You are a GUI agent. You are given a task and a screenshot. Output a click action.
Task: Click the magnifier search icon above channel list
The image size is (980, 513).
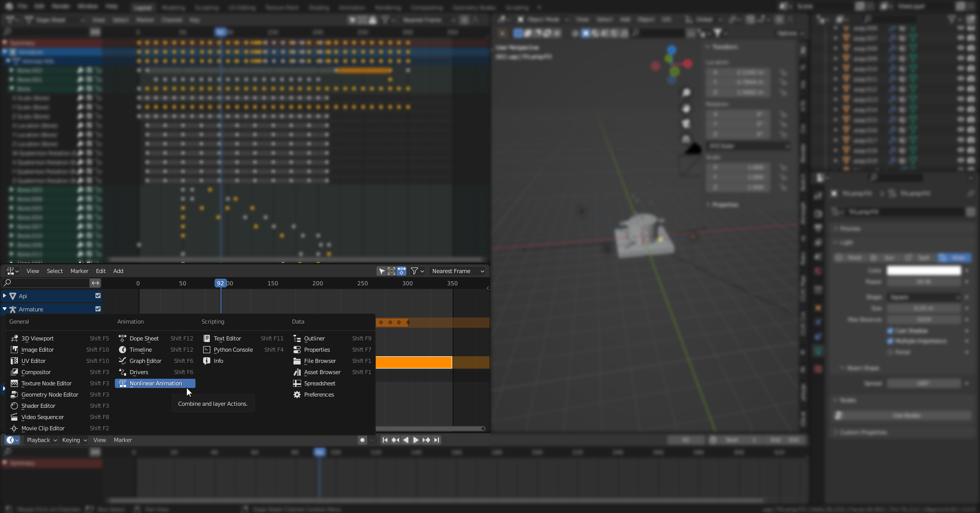(x=7, y=283)
